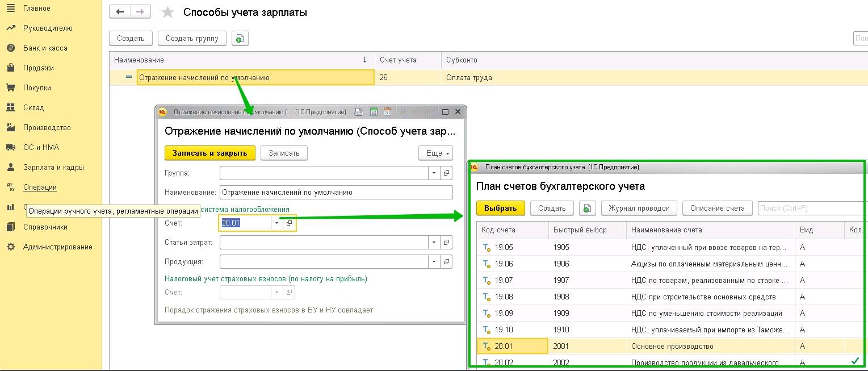Click Описание счета button

(718, 208)
